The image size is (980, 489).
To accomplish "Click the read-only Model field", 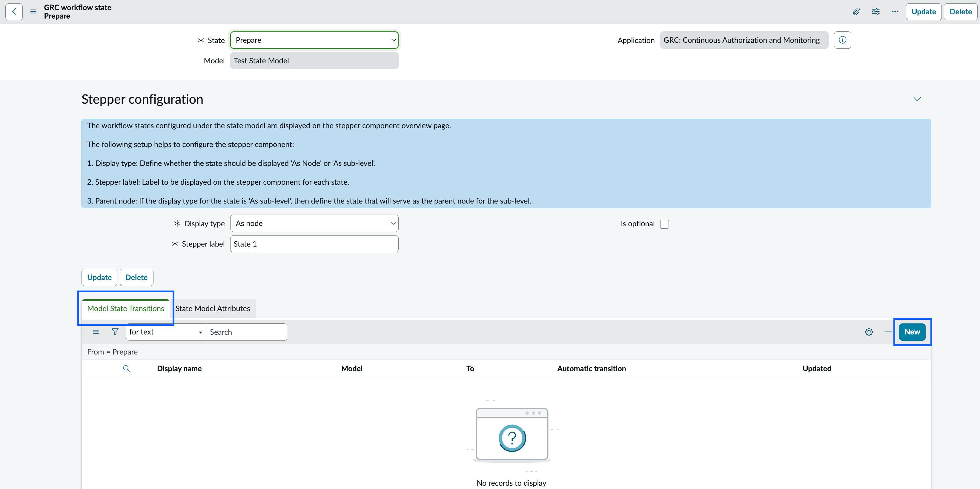I will pos(314,61).
